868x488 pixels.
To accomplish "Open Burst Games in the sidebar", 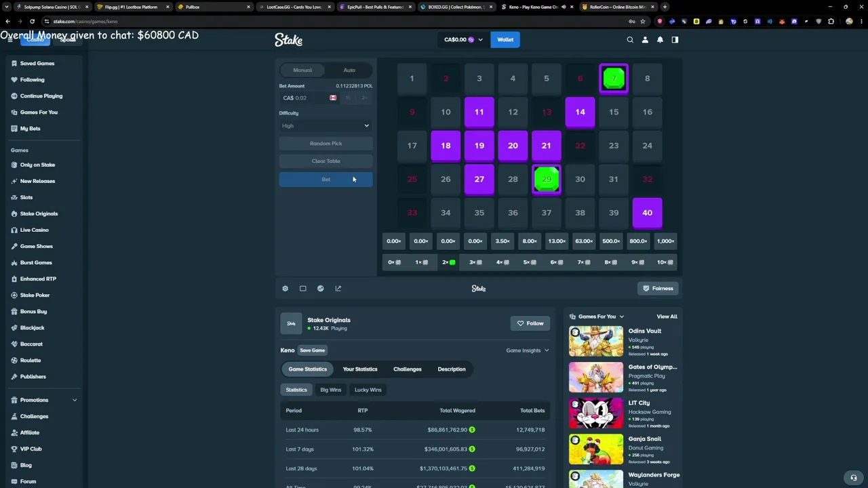I will tap(36, 262).
